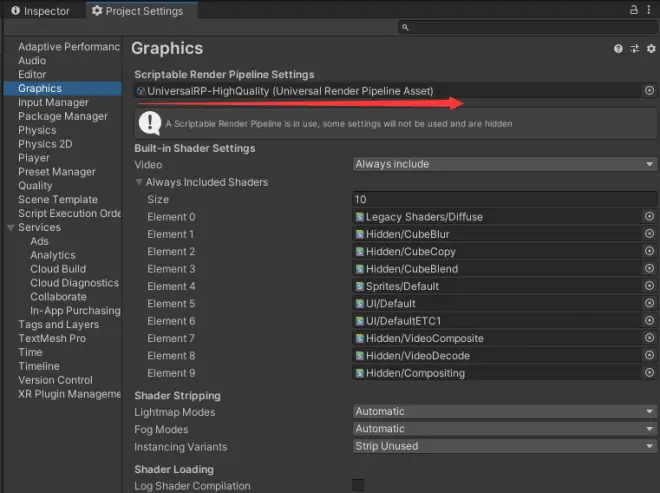
Task: Click the Hidden/Compositing shader icon
Action: tap(360, 373)
